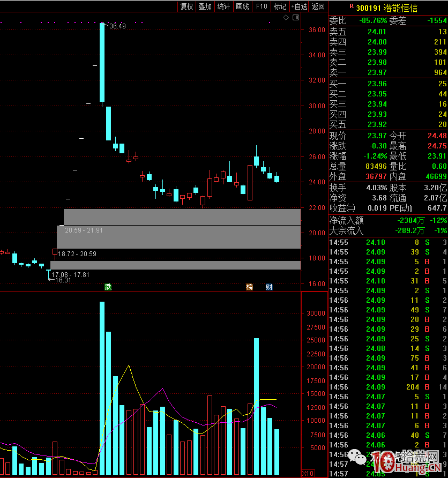
Task: Click the tallest volume bar in chart
Action: 102,388
